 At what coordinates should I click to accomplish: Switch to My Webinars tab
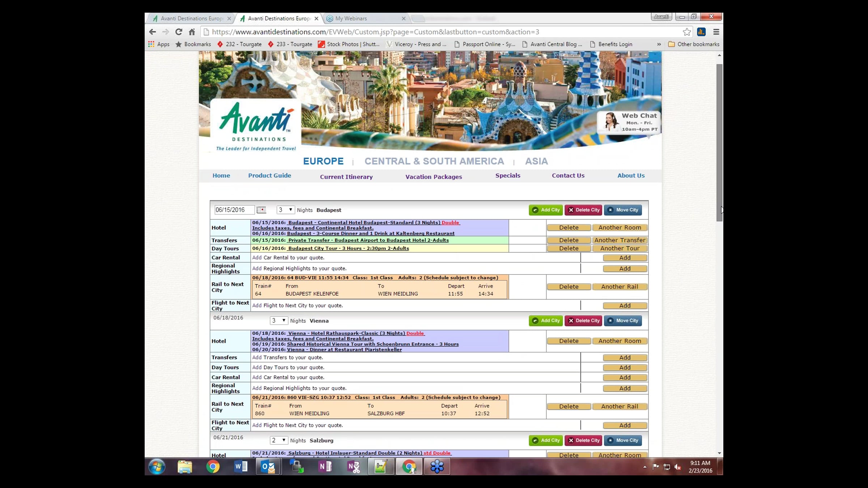point(351,18)
